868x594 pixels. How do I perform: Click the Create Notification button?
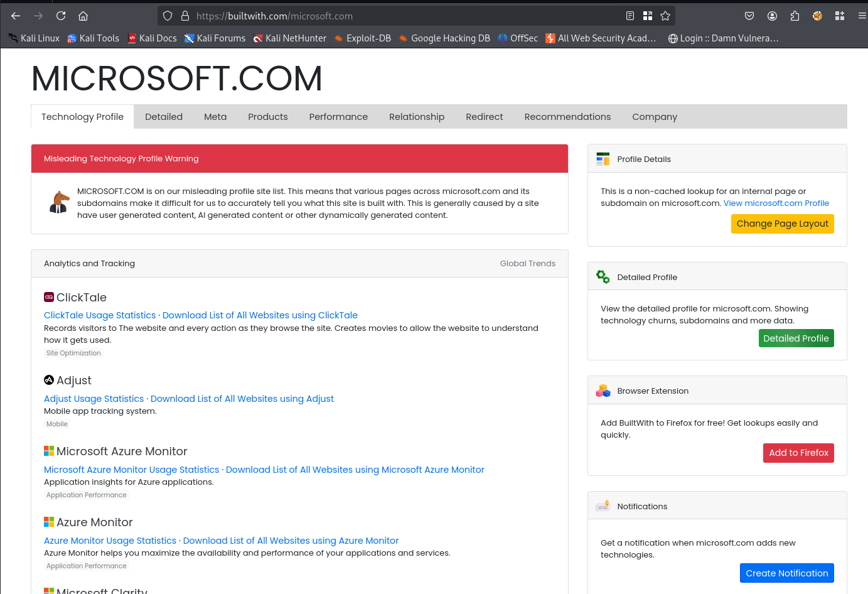[x=786, y=573]
